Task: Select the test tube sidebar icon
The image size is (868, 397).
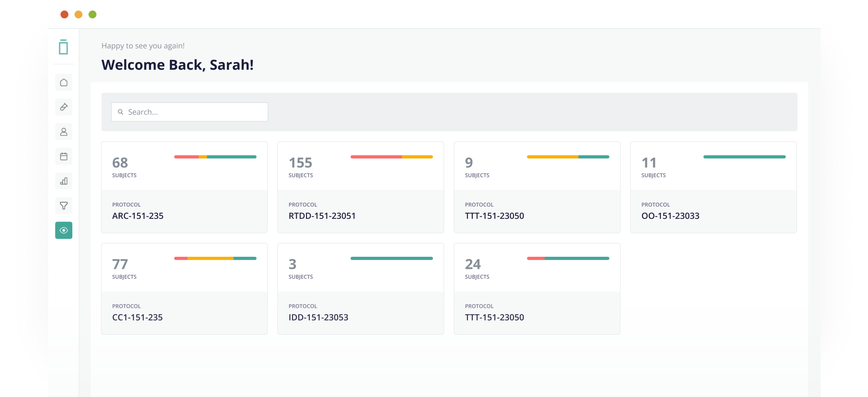Action: 64,107
